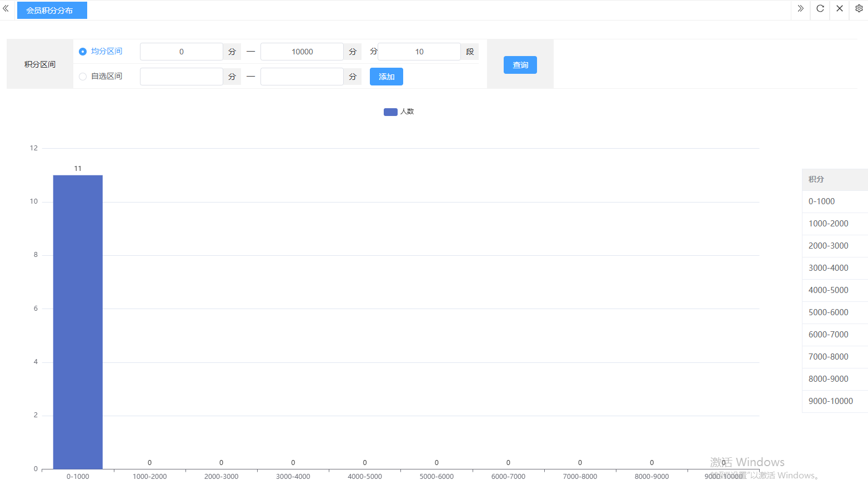Click the close tab X icon
This screenshot has height=485, width=868.
(x=839, y=9)
